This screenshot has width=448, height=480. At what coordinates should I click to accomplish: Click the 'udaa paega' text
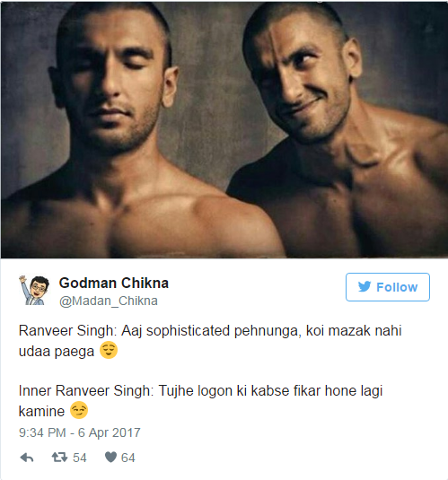click(x=57, y=352)
